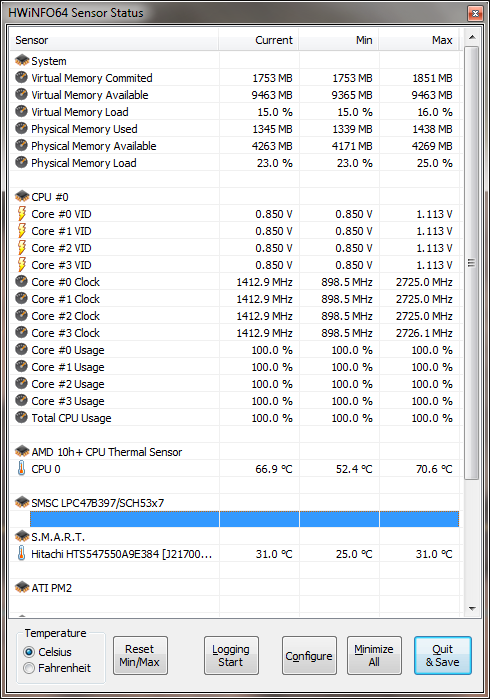Click the scroll down arrow

point(472,609)
